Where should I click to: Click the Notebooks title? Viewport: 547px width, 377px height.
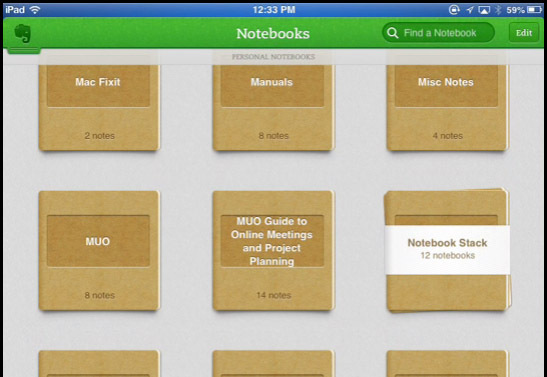point(273,33)
